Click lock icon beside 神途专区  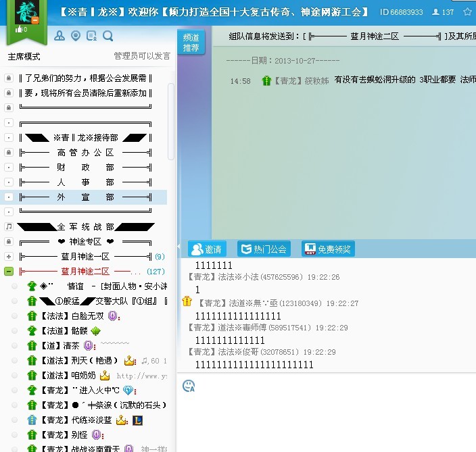coord(9,242)
